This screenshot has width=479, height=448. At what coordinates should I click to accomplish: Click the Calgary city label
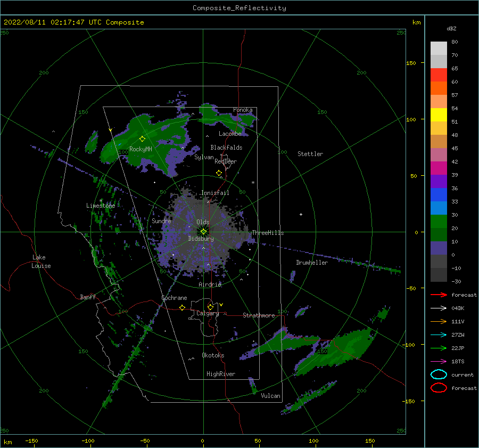[208, 313]
